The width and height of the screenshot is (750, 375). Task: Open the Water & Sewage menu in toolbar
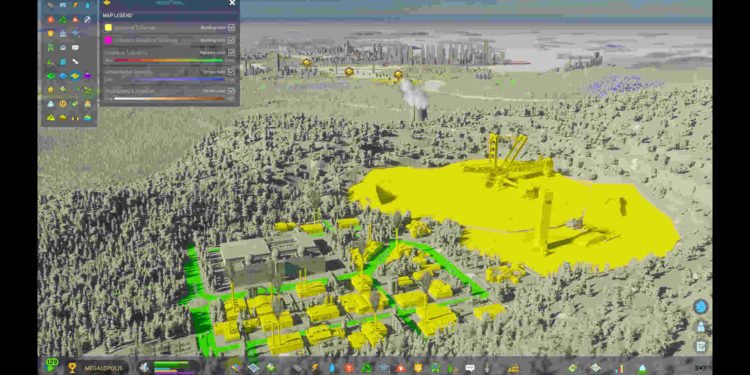[x=331, y=367]
